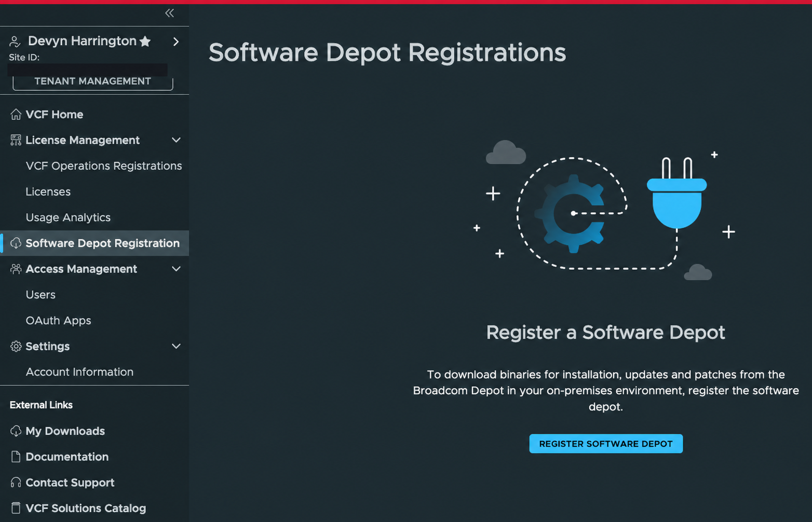812x522 pixels.
Task: Click the Software Depot Registrations page heading
Action: tap(387, 52)
